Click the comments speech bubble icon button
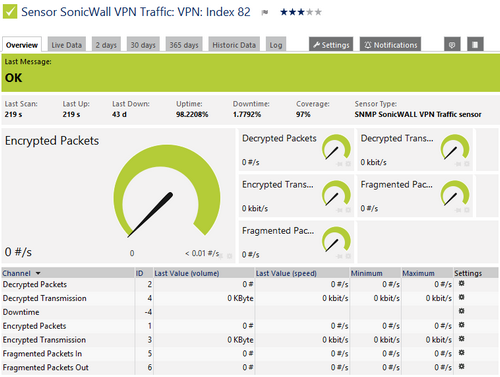The height and width of the screenshot is (377, 500). coord(452,45)
